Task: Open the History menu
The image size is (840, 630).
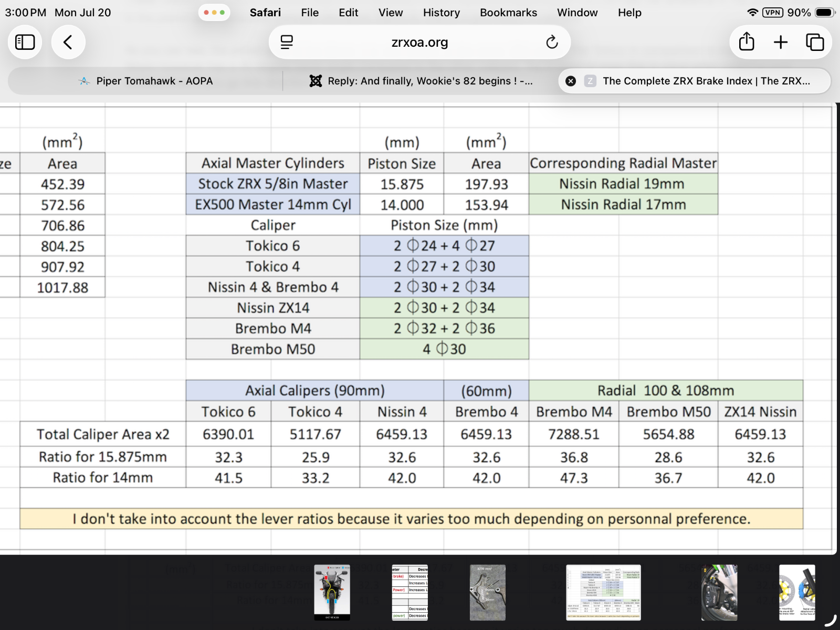Action: click(x=442, y=13)
